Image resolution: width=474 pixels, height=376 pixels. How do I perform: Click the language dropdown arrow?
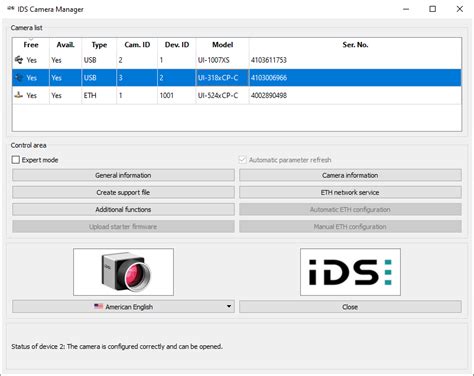click(229, 306)
